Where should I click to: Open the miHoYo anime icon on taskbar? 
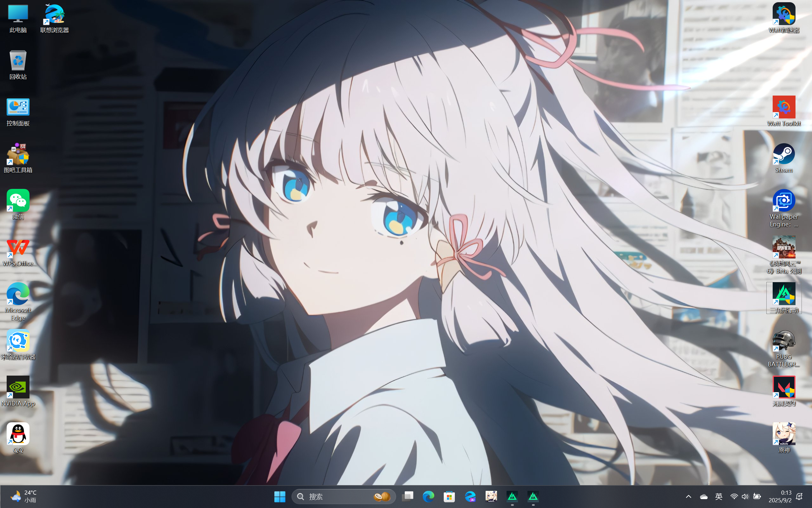tap(491, 497)
